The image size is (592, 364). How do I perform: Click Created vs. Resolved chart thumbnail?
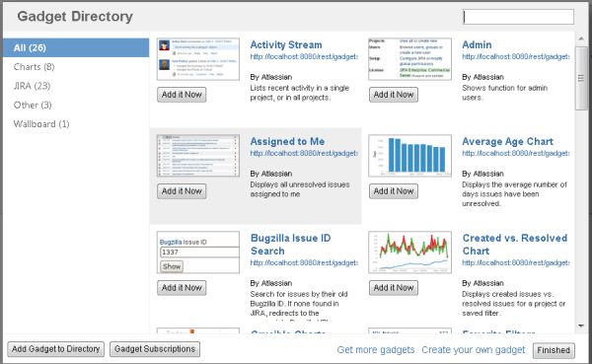tap(410, 253)
